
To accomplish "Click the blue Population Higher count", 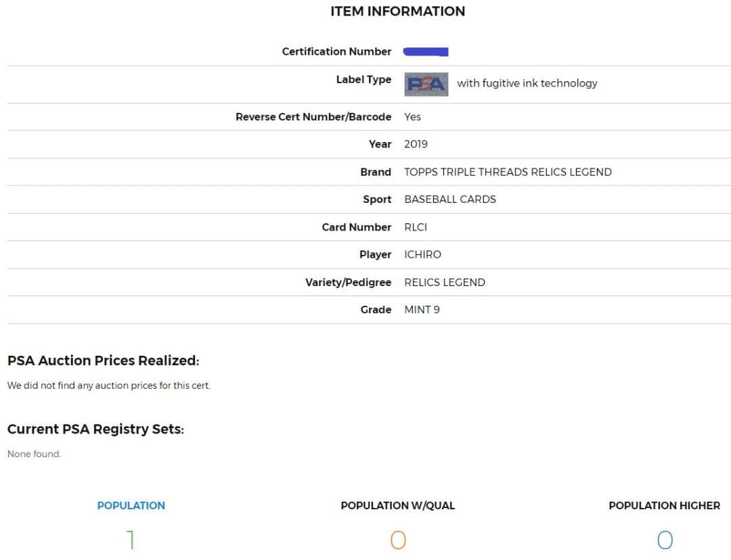I will point(665,540).
